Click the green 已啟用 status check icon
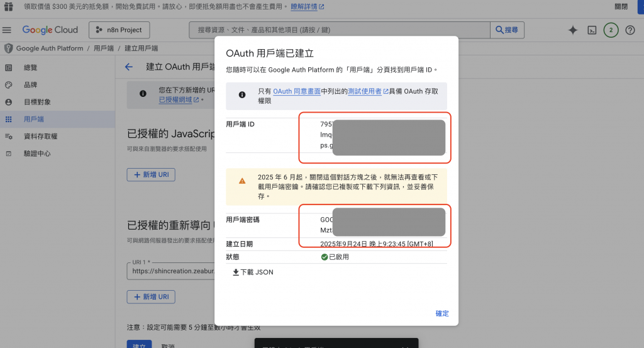 tap(325, 257)
